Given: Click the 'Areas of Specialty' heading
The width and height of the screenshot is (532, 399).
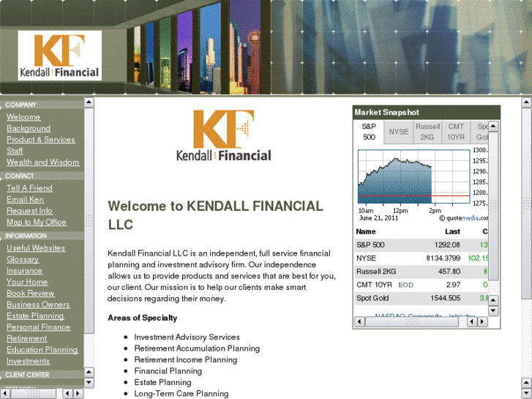Looking at the screenshot, I should (143, 318).
